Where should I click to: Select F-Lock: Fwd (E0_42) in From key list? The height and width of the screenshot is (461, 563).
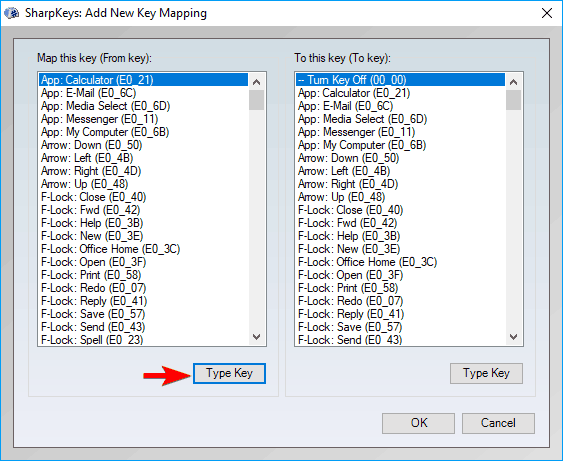[144, 210]
